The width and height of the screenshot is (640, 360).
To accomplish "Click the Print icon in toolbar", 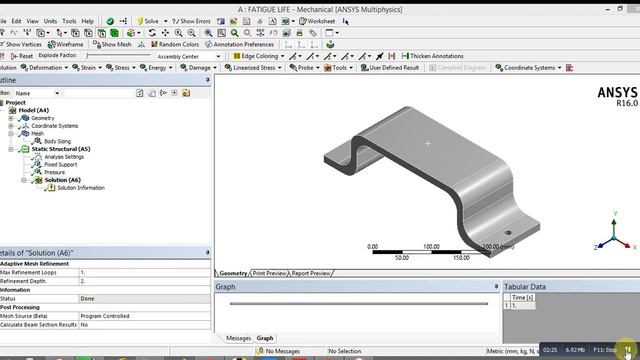I will (x=300, y=33).
